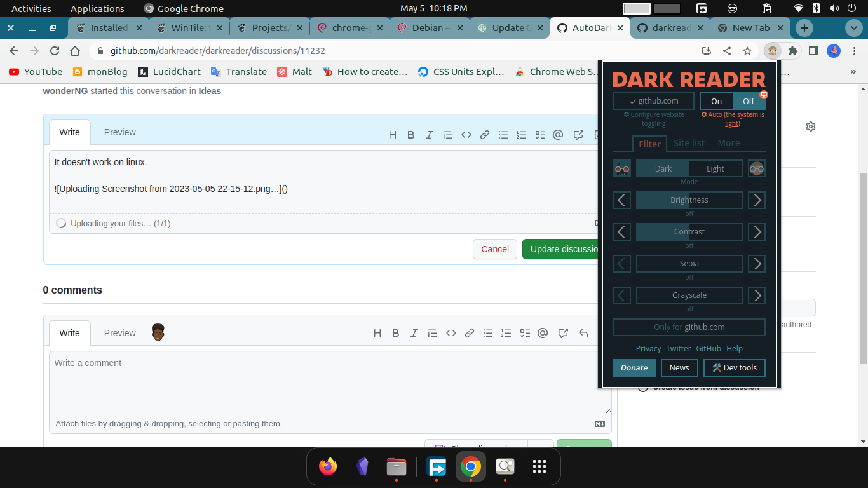Open Chrome extensions puzzle icon
Image resolution: width=868 pixels, height=488 pixels.
[792, 51]
